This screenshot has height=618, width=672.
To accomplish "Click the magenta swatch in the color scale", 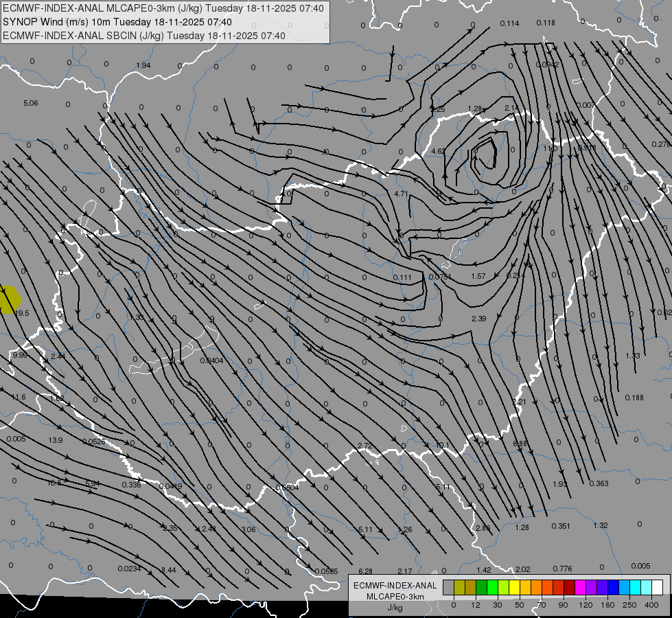I will point(581,587).
